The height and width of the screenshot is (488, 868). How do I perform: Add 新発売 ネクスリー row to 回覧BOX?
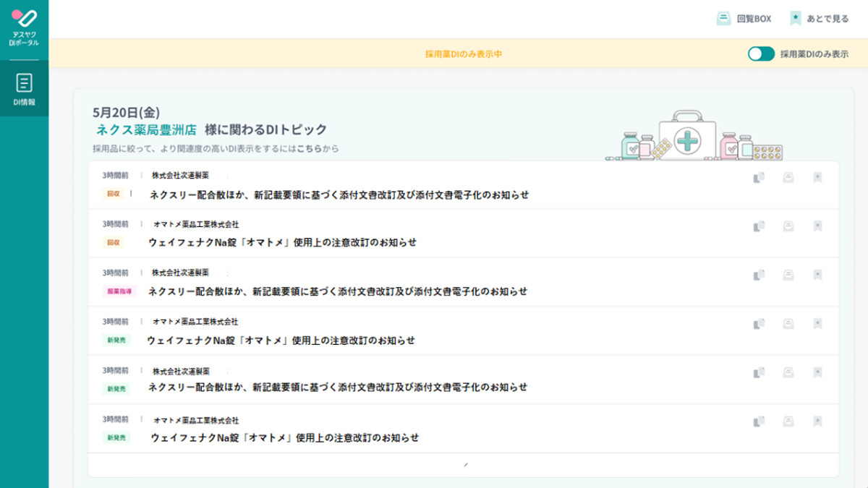tap(788, 372)
